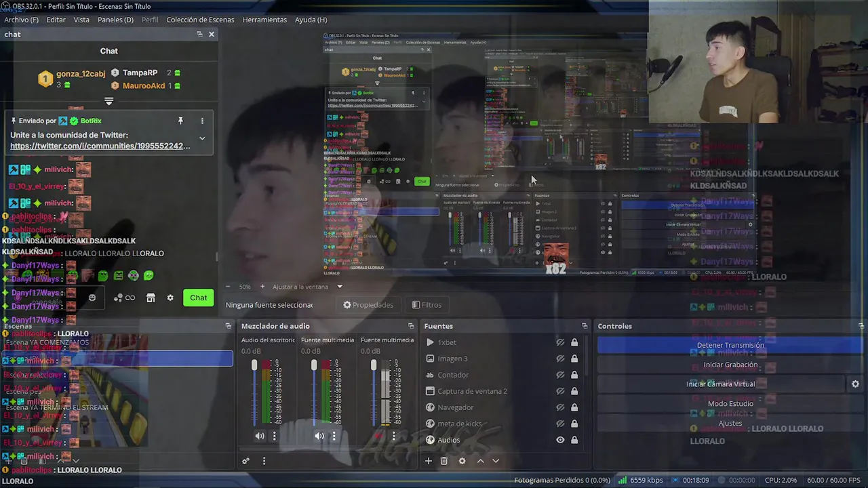This screenshot has width=868, height=488.
Task: Open the Paneles menu
Action: [115, 20]
